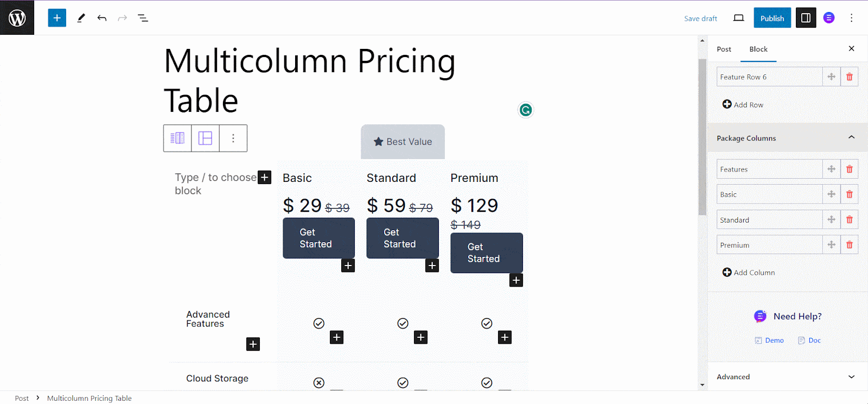This screenshot has height=404, width=868.
Task: Click the editor preview monitor icon
Action: (x=738, y=17)
